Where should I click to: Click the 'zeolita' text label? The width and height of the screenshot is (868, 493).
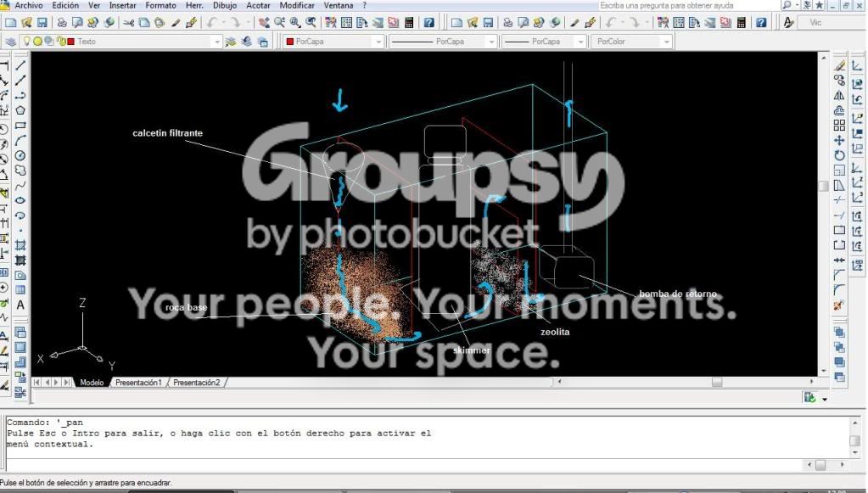coord(555,332)
